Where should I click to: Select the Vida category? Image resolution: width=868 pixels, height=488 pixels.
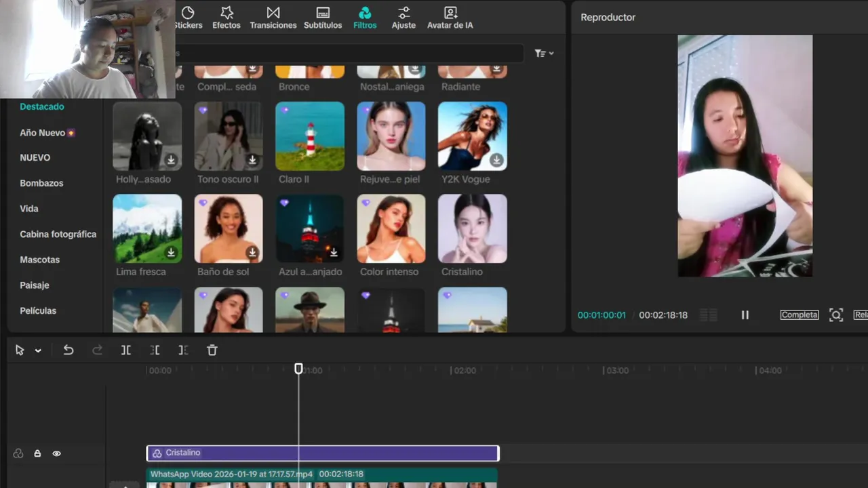(29, 209)
